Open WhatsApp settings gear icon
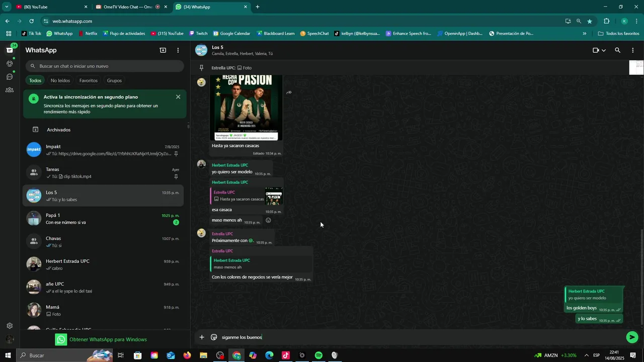The image size is (644, 362). pos(10,326)
